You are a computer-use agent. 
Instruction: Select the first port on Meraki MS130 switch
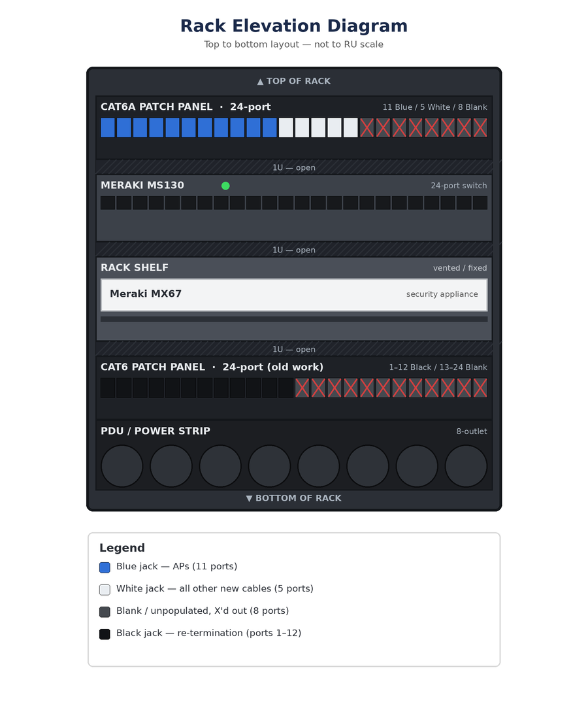click(108, 203)
